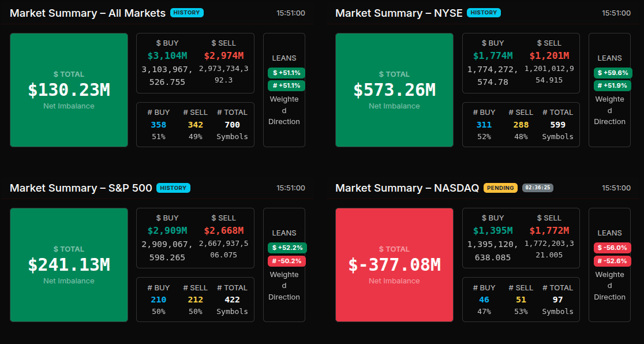This screenshot has width=644, height=344.
Task: Click the Market Summary – NASDAQ title
Action: (x=407, y=188)
